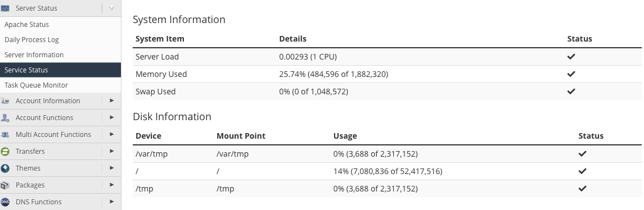Expand the DNS Functions arrow
The height and width of the screenshot is (210, 644).
click(112, 202)
